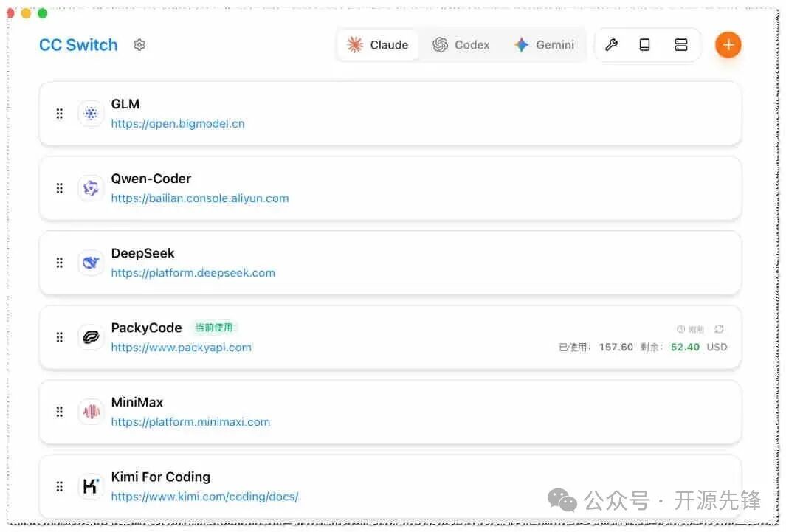
Task: Click the Qwen-Coder provider logo
Action: click(91, 188)
